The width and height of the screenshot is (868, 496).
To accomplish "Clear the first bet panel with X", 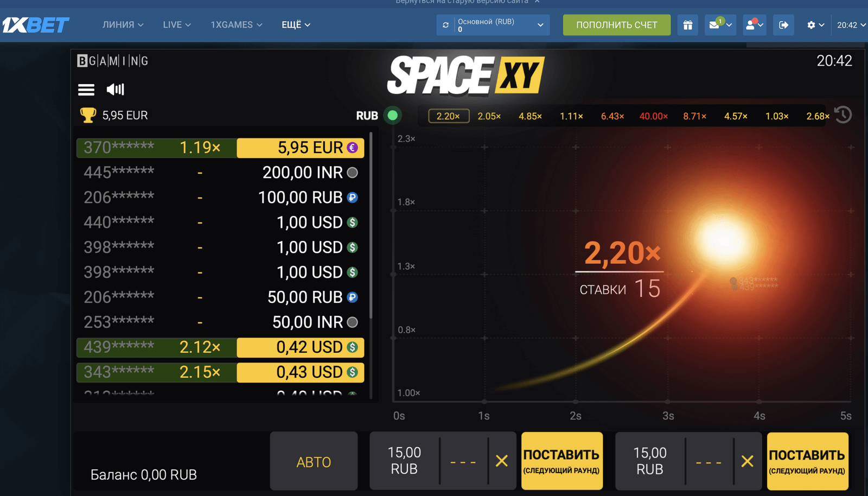I will coord(502,461).
